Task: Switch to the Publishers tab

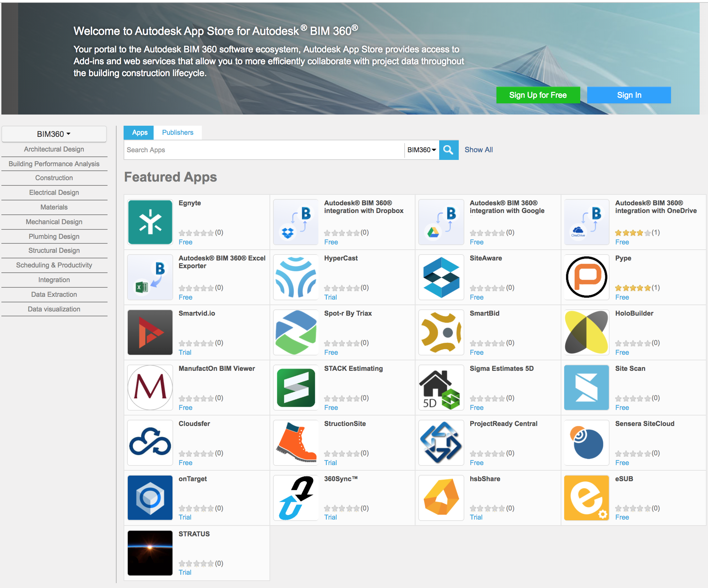Action: (x=178, y=132)
